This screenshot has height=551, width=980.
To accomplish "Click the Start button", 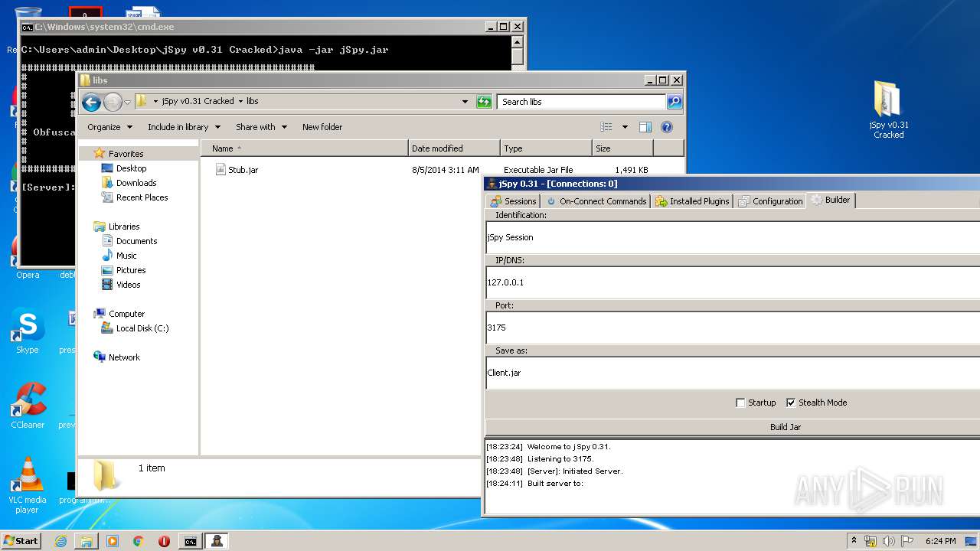I will tap(21, 540).
